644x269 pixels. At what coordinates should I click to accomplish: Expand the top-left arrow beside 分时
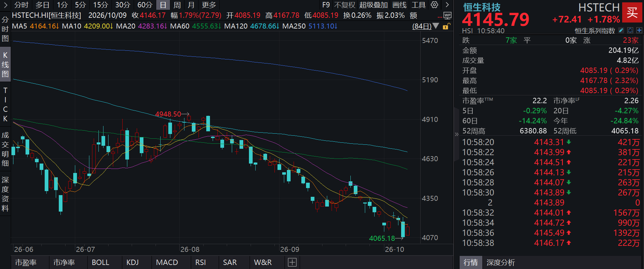[5, 5]
